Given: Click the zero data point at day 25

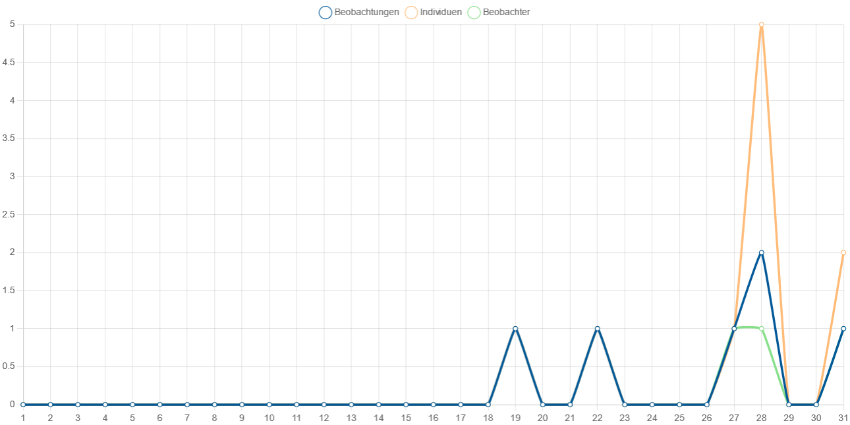Looking at the screenshot, I should [x=679, y=404].
